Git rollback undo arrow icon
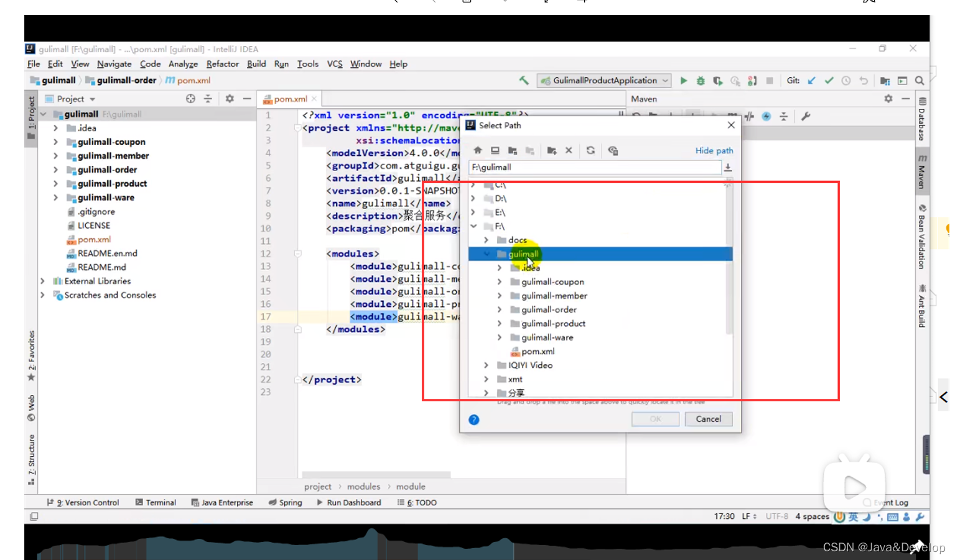 click(x=864, y=80)
